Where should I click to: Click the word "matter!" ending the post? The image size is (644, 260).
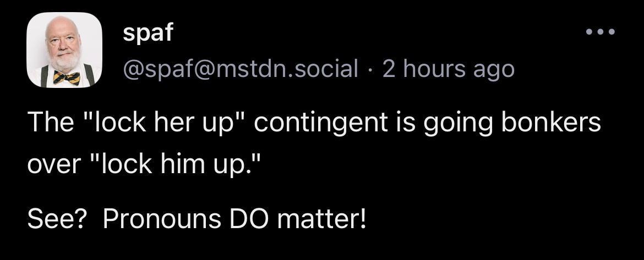click(321, 220)
